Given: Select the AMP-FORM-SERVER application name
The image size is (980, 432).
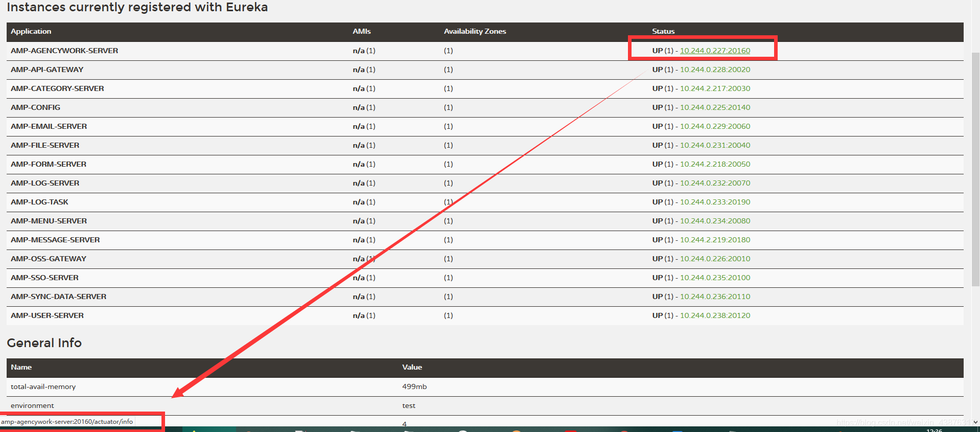Looking at the screenshot, I should pos(49,164).
